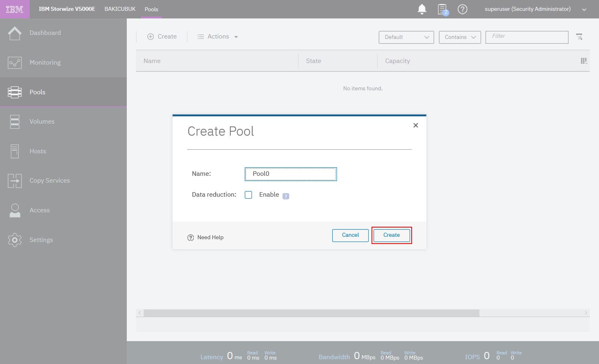Click the horizontal scrollbar thumb
The height and width of the screenshot is (364, 599).
(311, 313)
